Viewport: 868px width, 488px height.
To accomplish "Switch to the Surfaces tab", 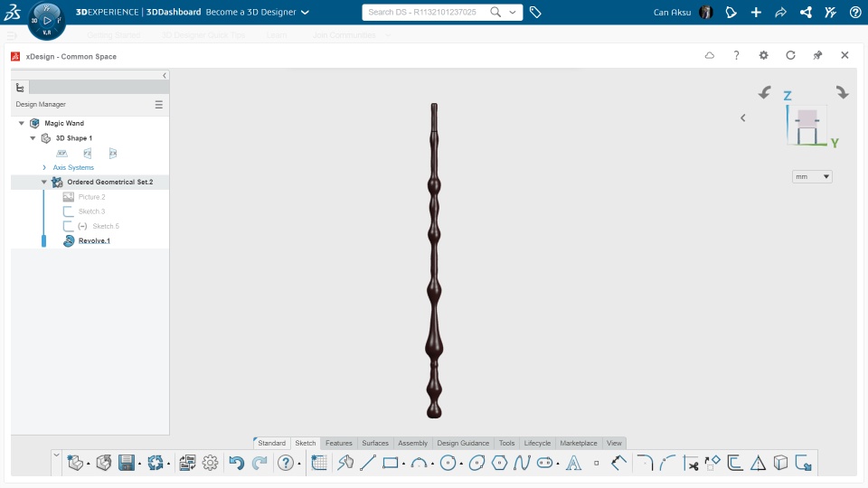I will 375,443.
